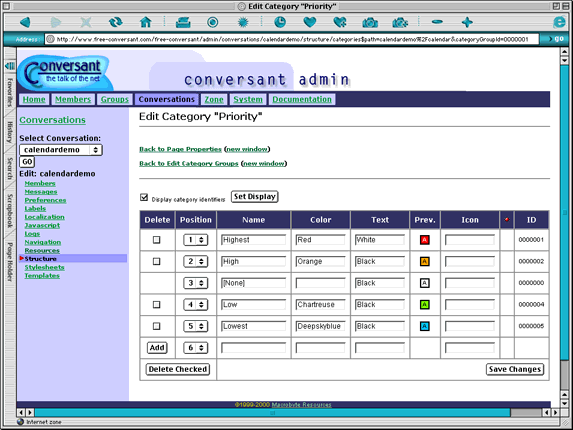The image size is (573, 430).
Task: Click the go button beside address bar
Action: click(x=556, y=39)
